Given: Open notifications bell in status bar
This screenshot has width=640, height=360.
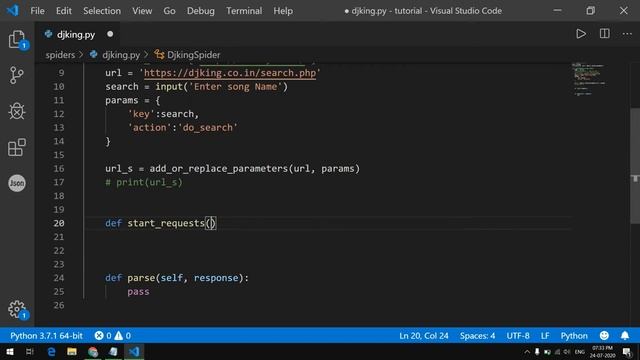Looking at the screenshot, I should click(624, 336).
